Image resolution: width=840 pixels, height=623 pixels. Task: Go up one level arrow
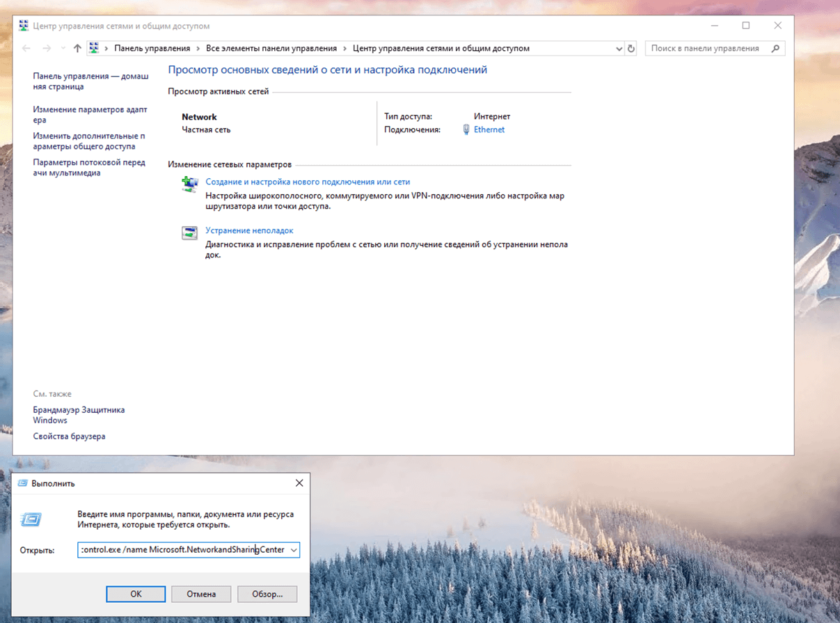click(77, 49)
